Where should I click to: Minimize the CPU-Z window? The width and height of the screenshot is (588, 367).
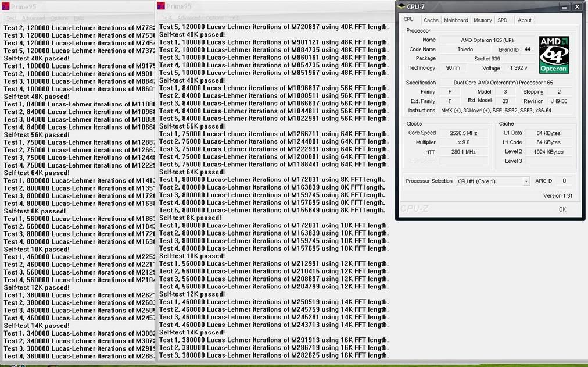pyautogui.click(x=564, y=7)
